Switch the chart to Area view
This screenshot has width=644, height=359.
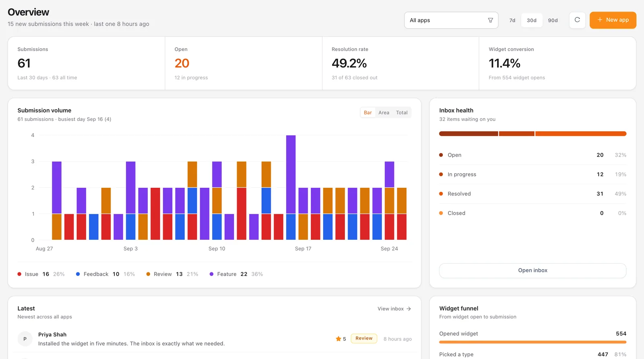coord(384,112)
